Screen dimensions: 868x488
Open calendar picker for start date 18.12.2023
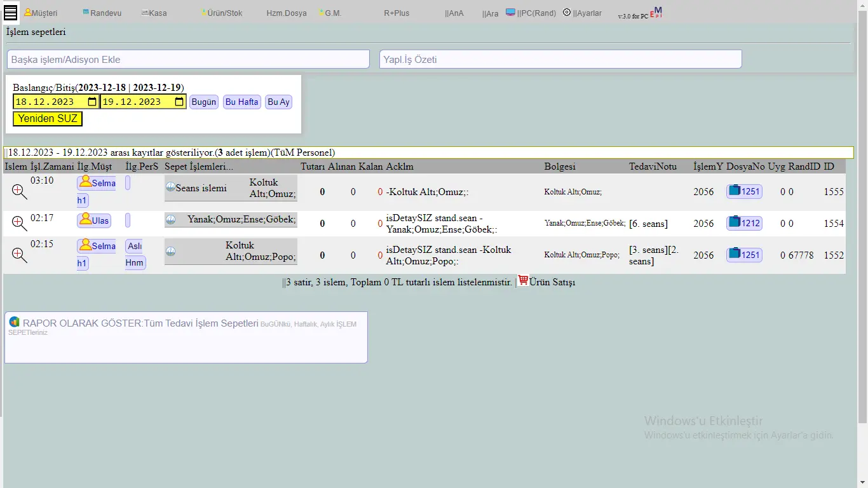pyautogui.click(x=92, y=102)
